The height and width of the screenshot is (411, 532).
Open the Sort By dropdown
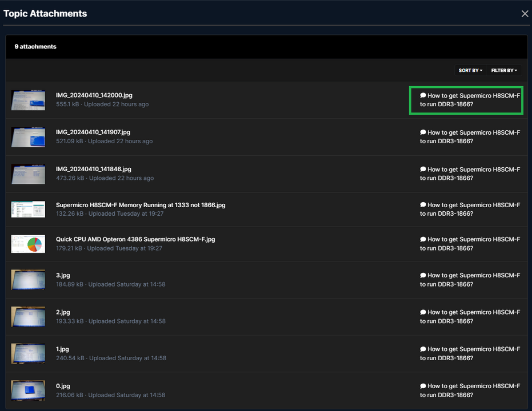[x=470, y=70]
